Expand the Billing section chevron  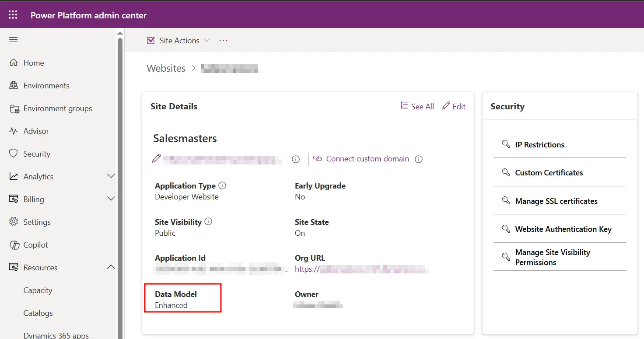pos(111,199)
